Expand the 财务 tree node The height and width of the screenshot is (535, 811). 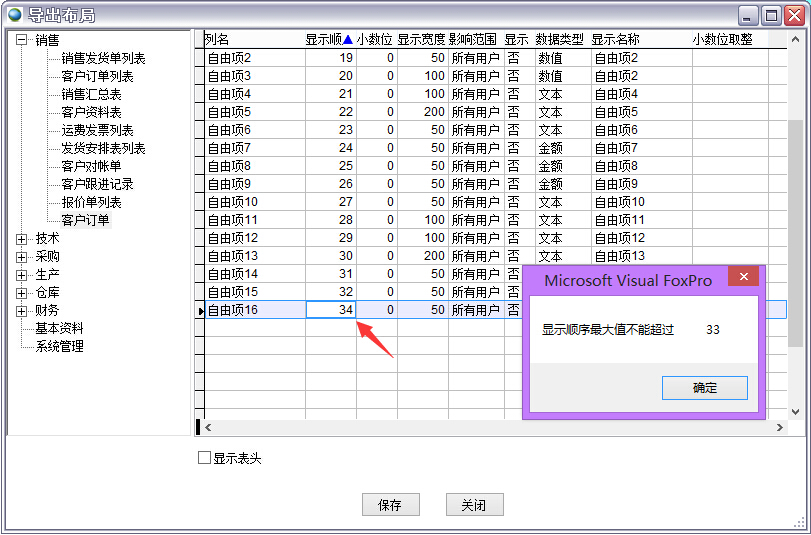coord(22,311)
